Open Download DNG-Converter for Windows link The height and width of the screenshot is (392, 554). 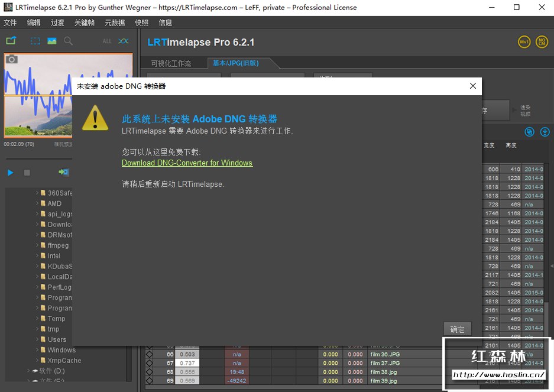point(187,163)
